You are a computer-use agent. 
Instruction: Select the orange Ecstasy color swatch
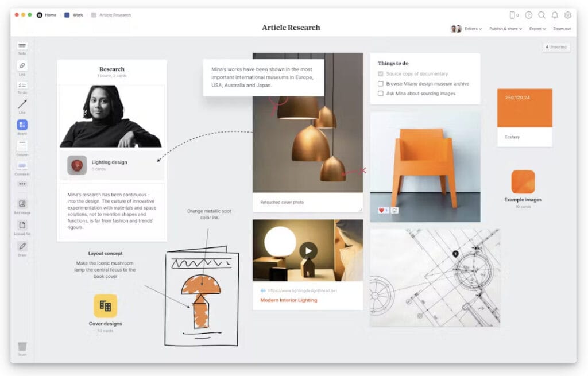pos(524,108)
